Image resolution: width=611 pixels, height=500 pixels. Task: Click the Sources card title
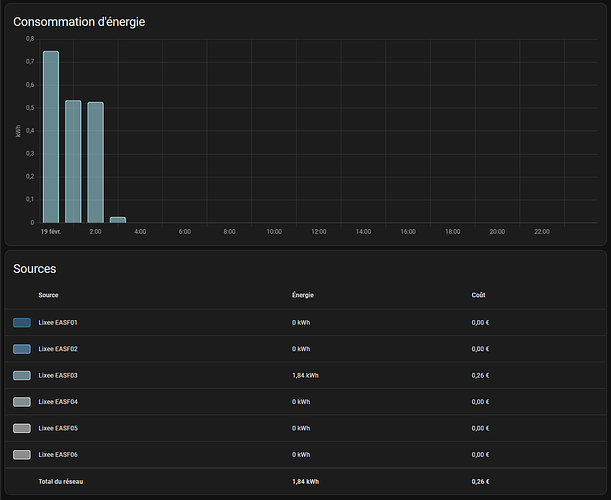[35, 269]
